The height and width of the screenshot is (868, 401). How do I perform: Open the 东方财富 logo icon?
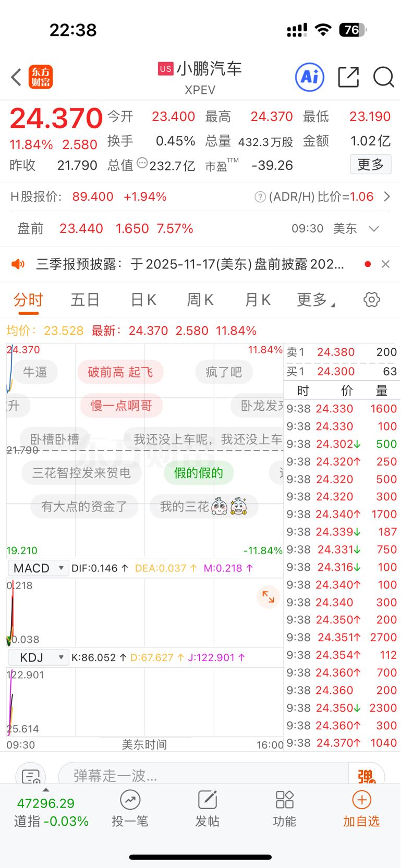click(41, 77)
